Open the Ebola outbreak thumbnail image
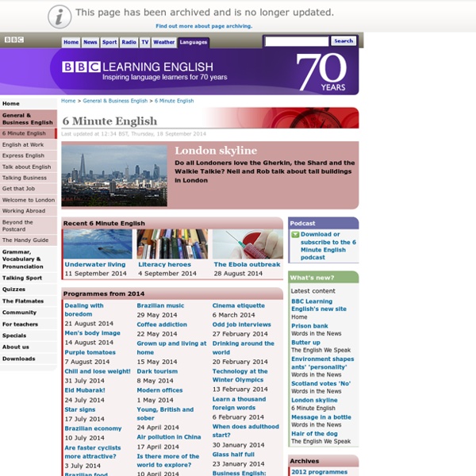The image size is (476, 476). click(x=248, y=244)
